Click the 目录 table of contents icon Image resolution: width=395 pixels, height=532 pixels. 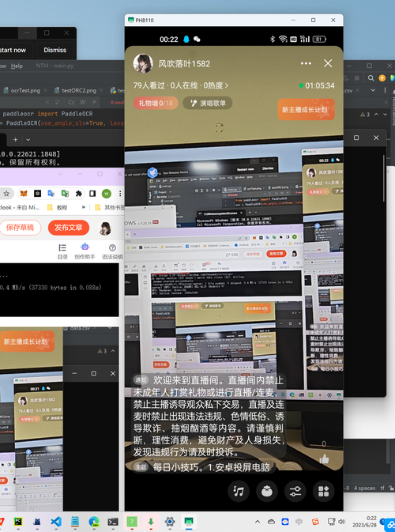click(62, 251)
